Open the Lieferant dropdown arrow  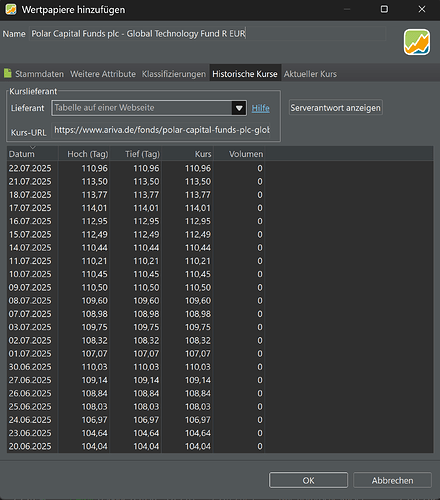pos(239,108)
